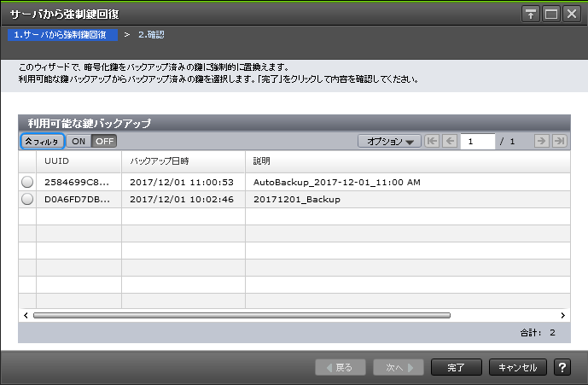Select radio for backup 2584699C8...

(27, 182)
